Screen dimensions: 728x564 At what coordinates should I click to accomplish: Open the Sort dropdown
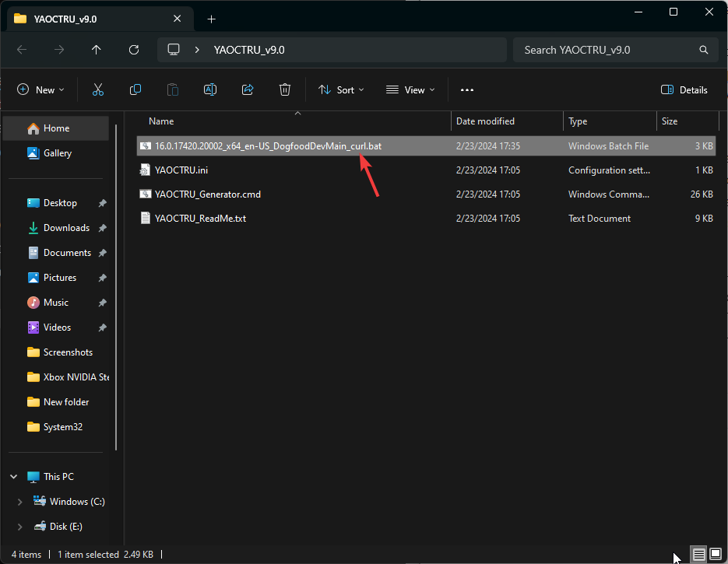click(x=341, y=89)
